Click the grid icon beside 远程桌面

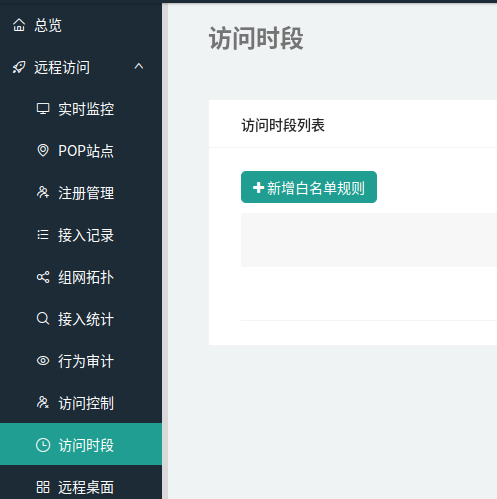[x=43, y=487]
